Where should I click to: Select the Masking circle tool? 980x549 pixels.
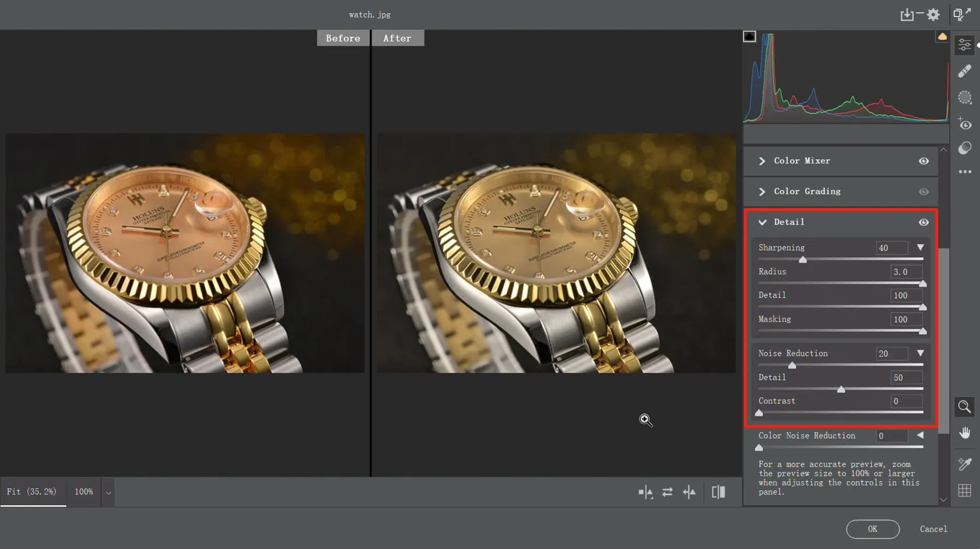tap(965, 97)
